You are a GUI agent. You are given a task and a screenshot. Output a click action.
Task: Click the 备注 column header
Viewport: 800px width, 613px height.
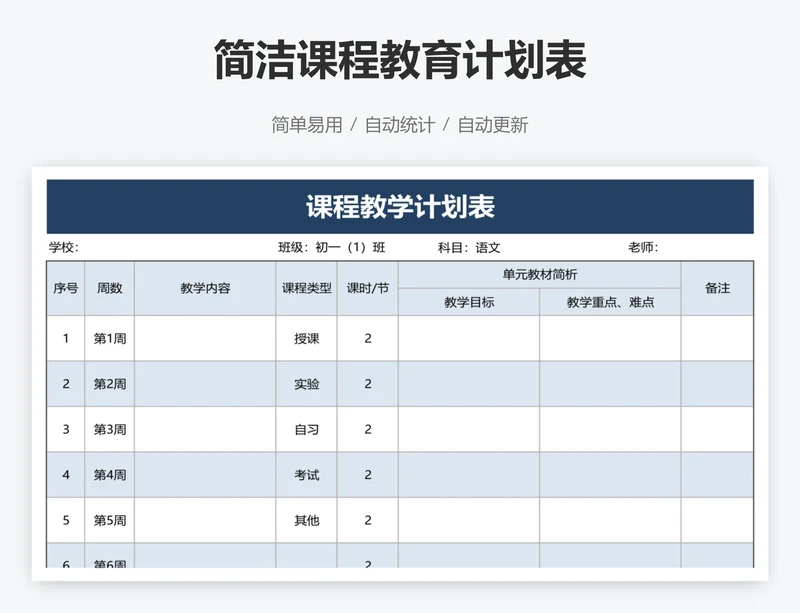click(x=717, y=288)
